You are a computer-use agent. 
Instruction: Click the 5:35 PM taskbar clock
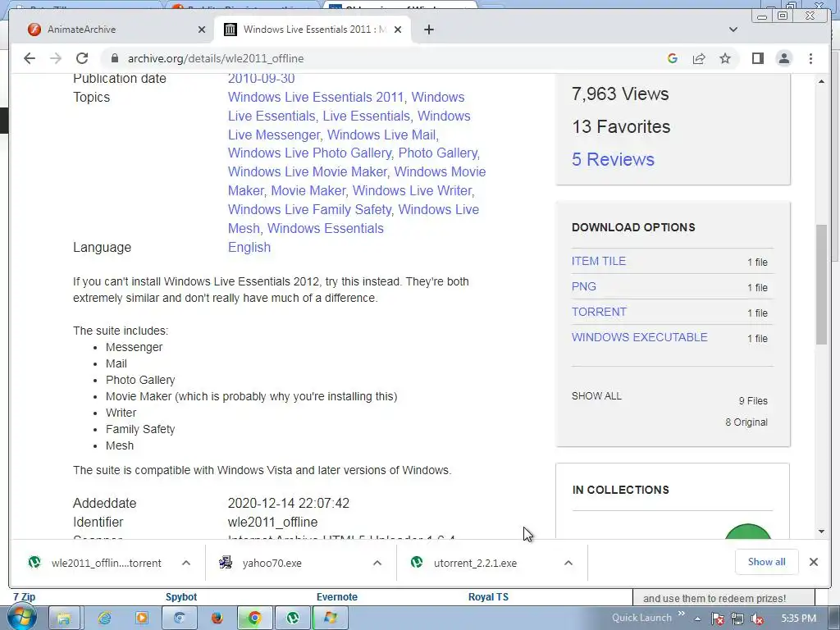click(x=798, y=619)
